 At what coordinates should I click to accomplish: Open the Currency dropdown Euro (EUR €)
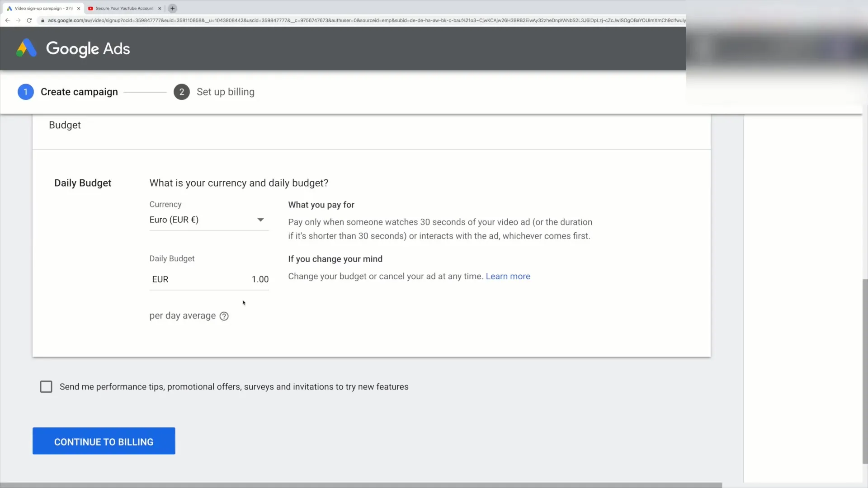point(209,220)
